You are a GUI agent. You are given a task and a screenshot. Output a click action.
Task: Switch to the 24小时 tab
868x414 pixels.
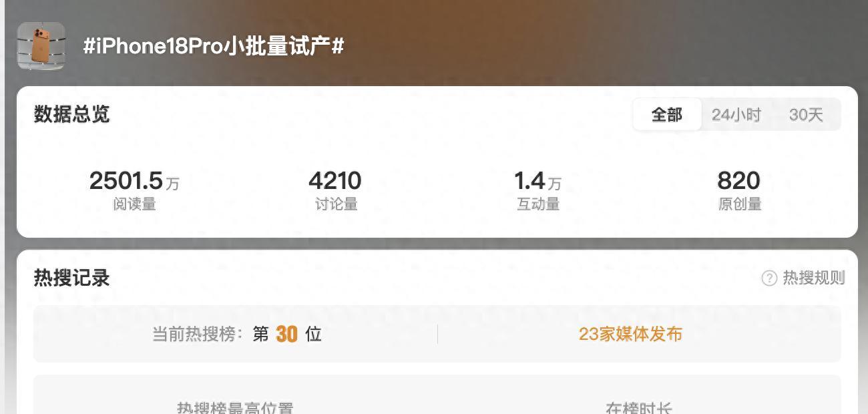[x=736, y=115]
